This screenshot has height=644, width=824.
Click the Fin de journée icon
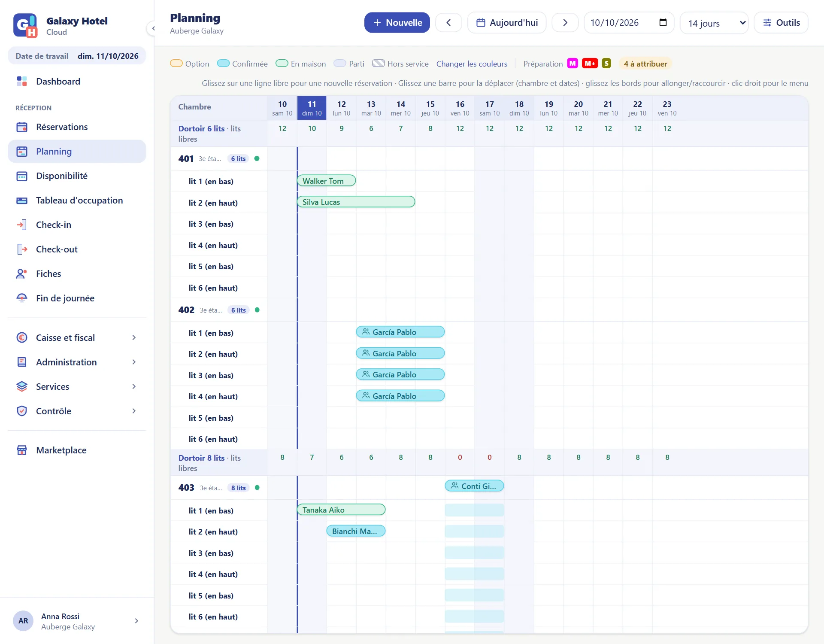[22, 298]
